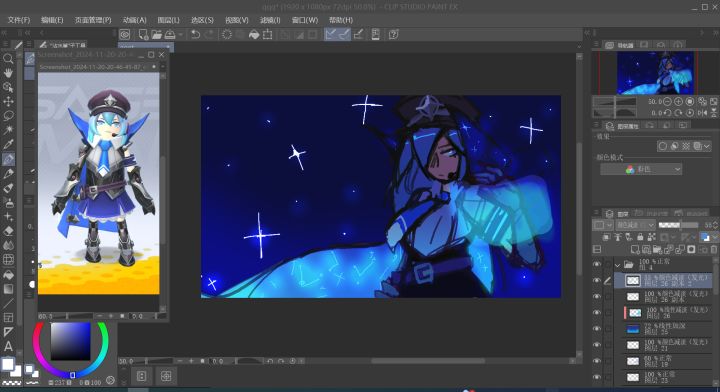The image size is (720, 392).
Task: Select the hand move-view tool
Action: (x=8, y=73)
